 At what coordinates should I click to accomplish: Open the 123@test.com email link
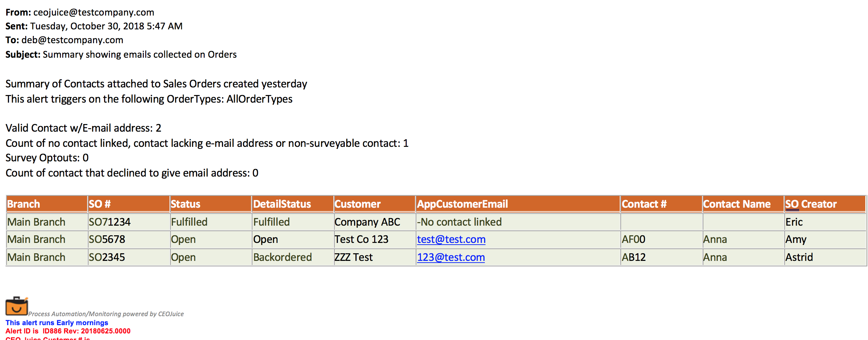[x=451, y=257]
